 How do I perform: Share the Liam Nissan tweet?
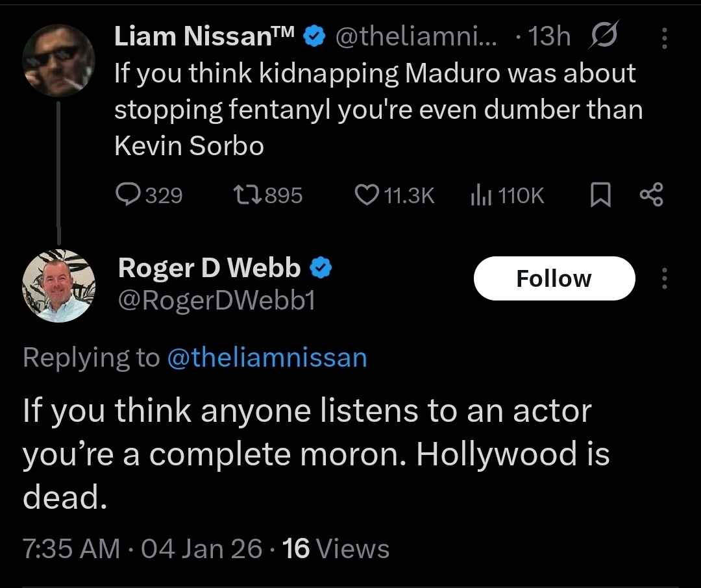651,195
